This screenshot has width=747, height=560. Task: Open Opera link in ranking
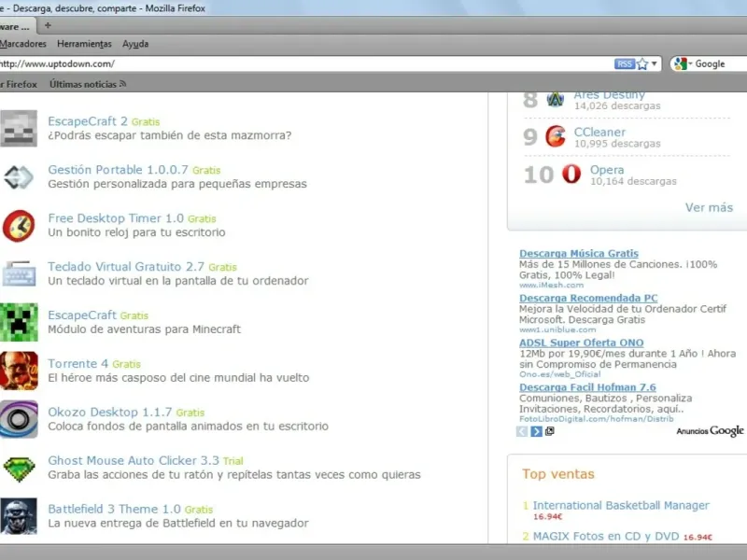click(607, 170)
